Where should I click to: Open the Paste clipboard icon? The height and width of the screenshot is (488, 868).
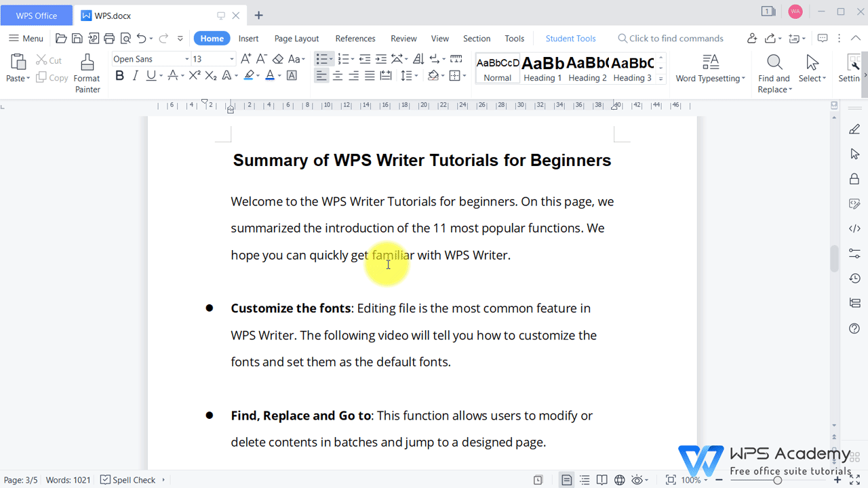click(18, 62)
